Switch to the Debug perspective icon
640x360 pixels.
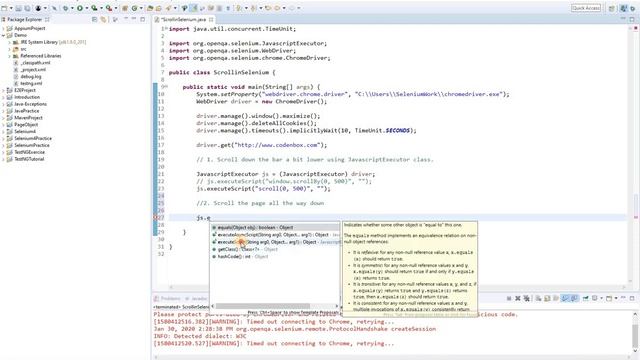pyautogui.click(x=633, y=8)
